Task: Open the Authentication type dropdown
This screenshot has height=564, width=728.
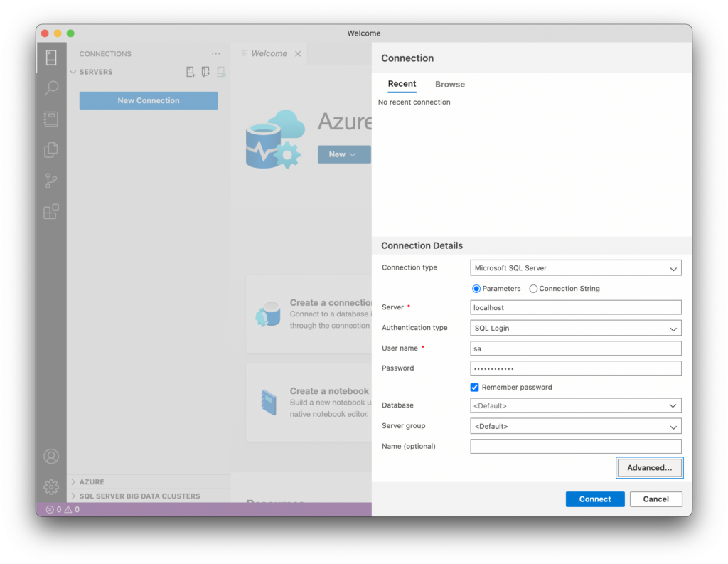Action: click(x=575, y=328)
